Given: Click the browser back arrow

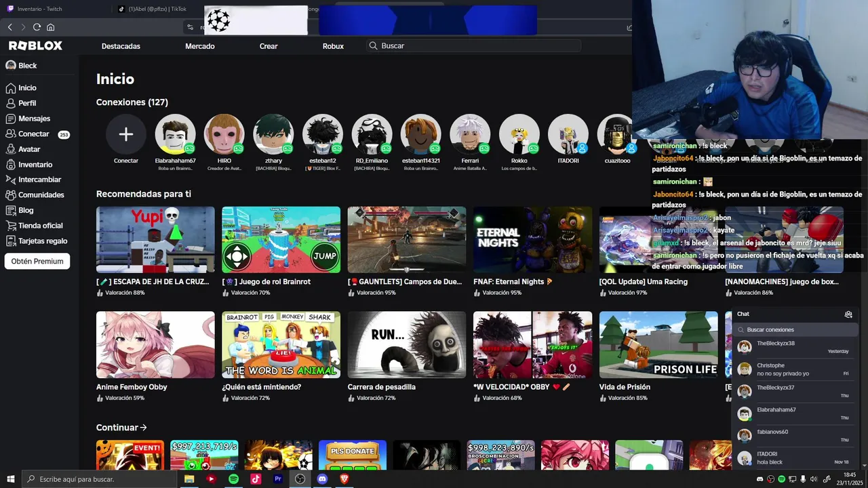Looking at the screenshot, I should (9, 27).
